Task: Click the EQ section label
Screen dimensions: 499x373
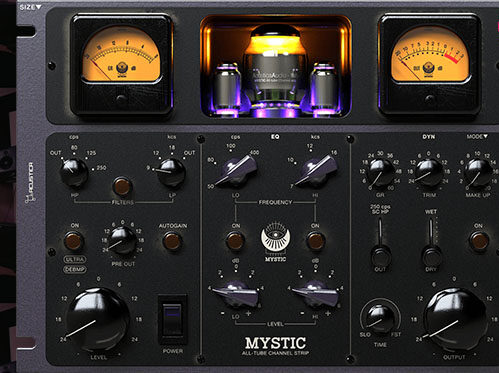Action: click(x=275, y=137)
